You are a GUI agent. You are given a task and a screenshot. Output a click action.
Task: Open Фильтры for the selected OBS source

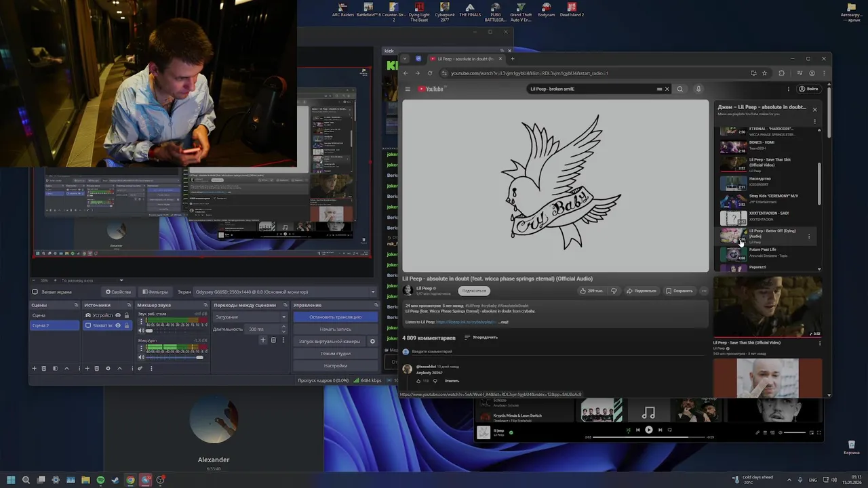(155, 292)
